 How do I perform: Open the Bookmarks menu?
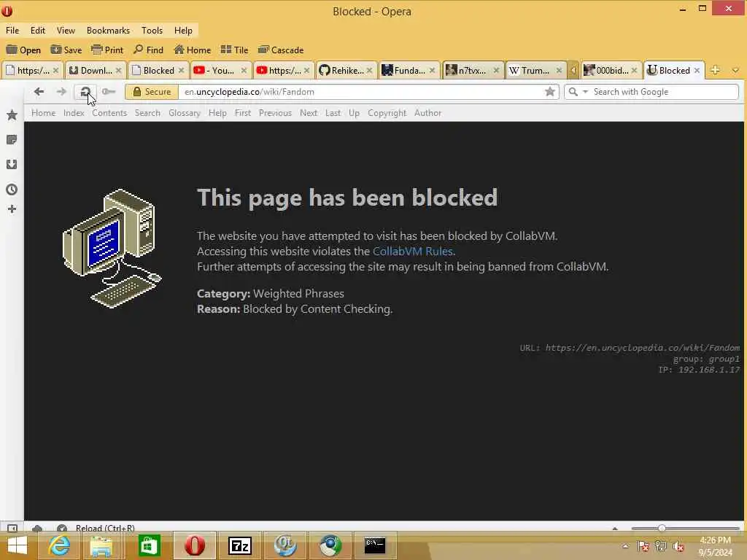point(108,31)
